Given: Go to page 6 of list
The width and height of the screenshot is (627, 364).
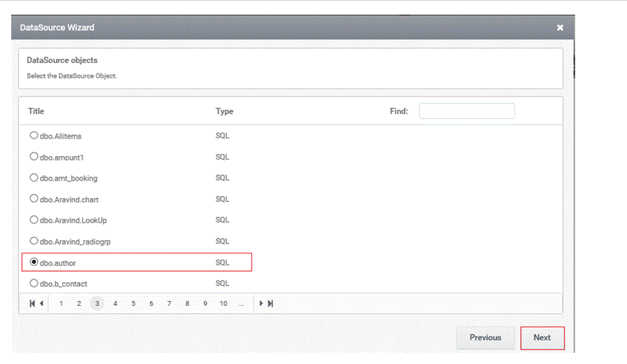Looking at the screenshot, I should click(151, 304).
